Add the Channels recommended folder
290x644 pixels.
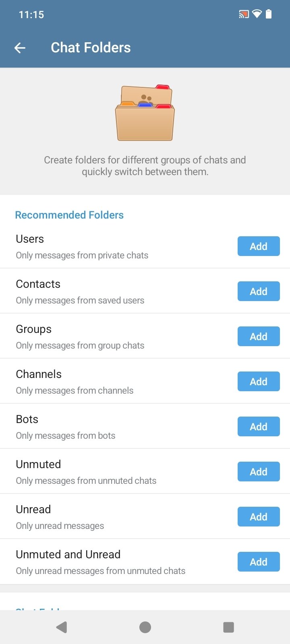259,382
